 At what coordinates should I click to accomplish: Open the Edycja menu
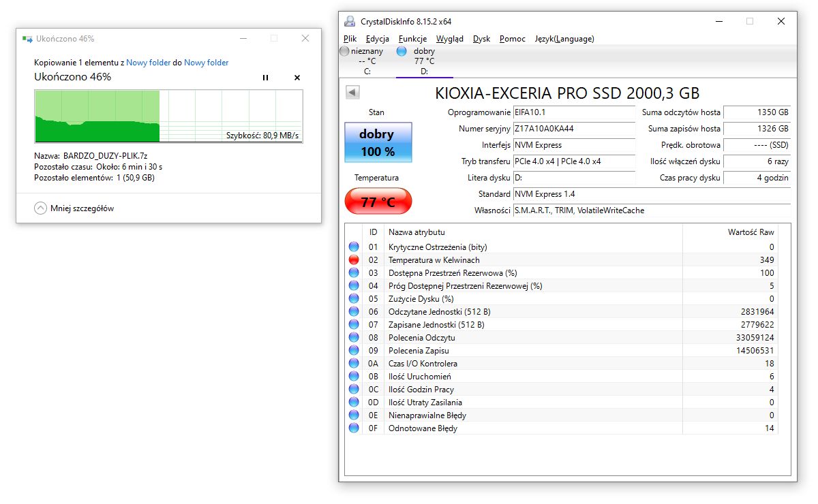click(x=378, y=39)
